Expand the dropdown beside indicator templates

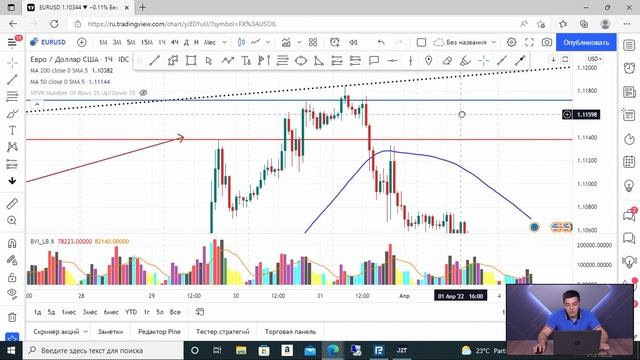tap(299, 42)
